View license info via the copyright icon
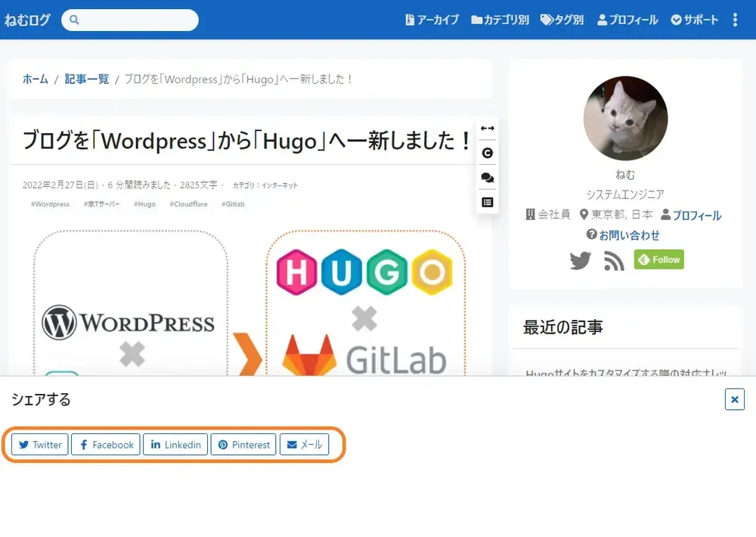The image size is (756, 537). pyautogui.click(x=488, y=153)
